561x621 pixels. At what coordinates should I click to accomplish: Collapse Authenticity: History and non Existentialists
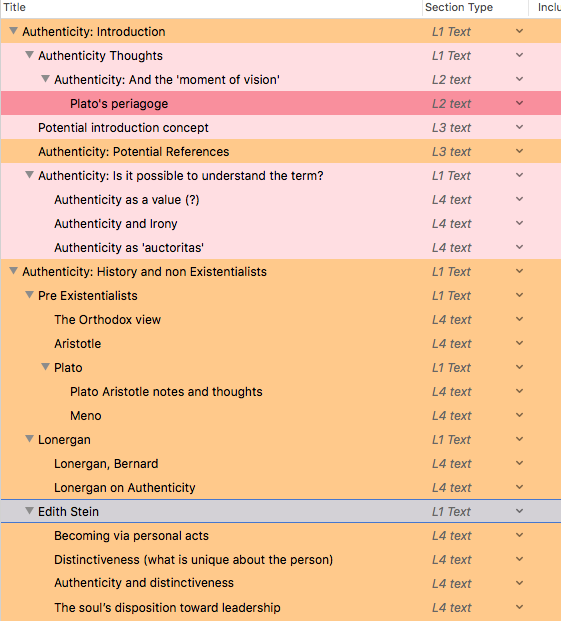coord(13,271)
